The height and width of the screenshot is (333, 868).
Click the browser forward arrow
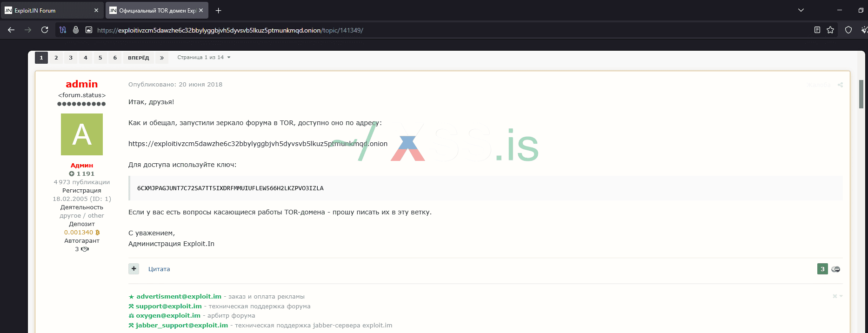(28, 30)
